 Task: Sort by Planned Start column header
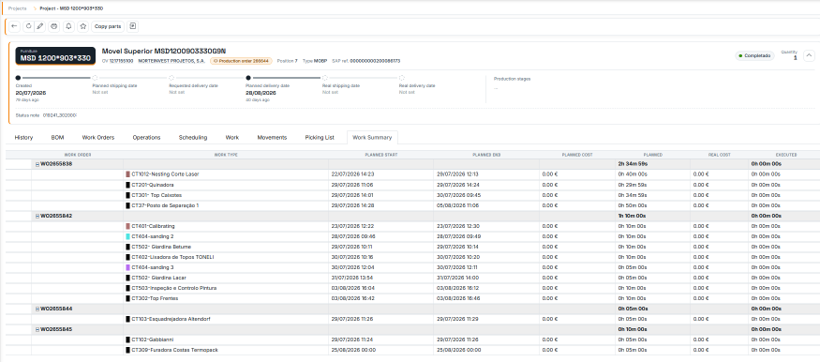[381, 155]
